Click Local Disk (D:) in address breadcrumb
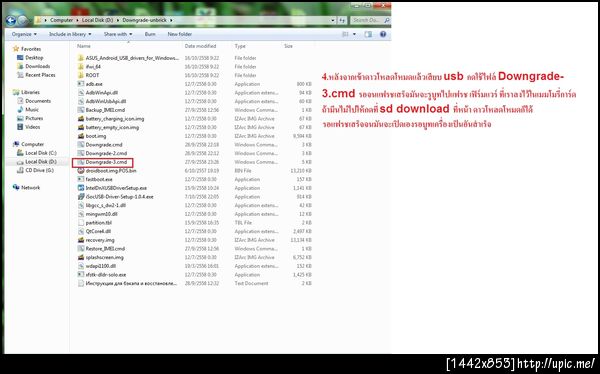The image size is (600, 374). point(97,20)
